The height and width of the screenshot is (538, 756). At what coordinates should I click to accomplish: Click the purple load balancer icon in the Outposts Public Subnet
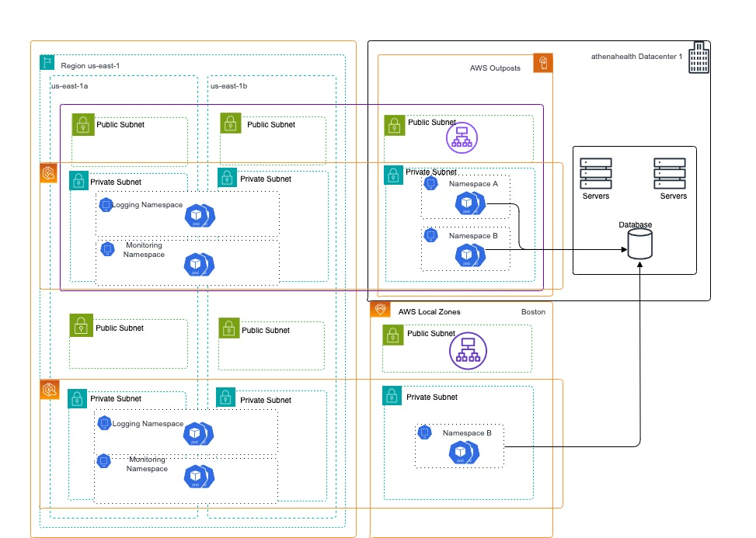coord(462,137)
